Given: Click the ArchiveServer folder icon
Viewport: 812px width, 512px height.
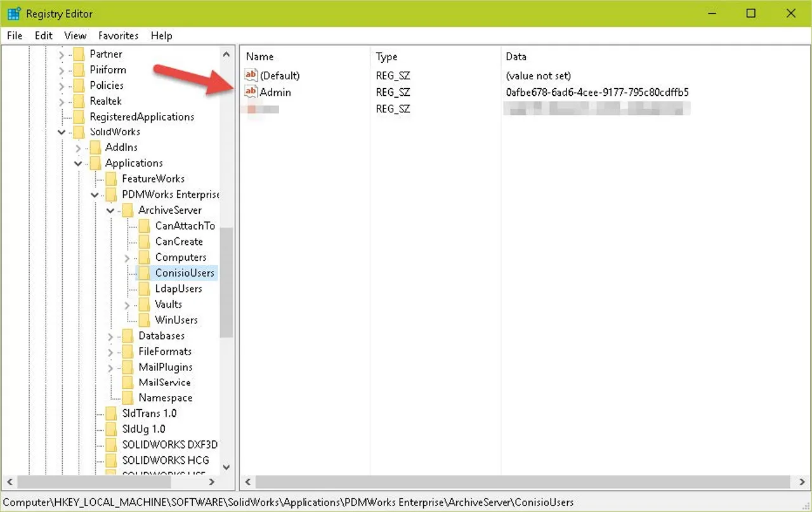Looking at the screenshot, I should [x=128, y=210].
